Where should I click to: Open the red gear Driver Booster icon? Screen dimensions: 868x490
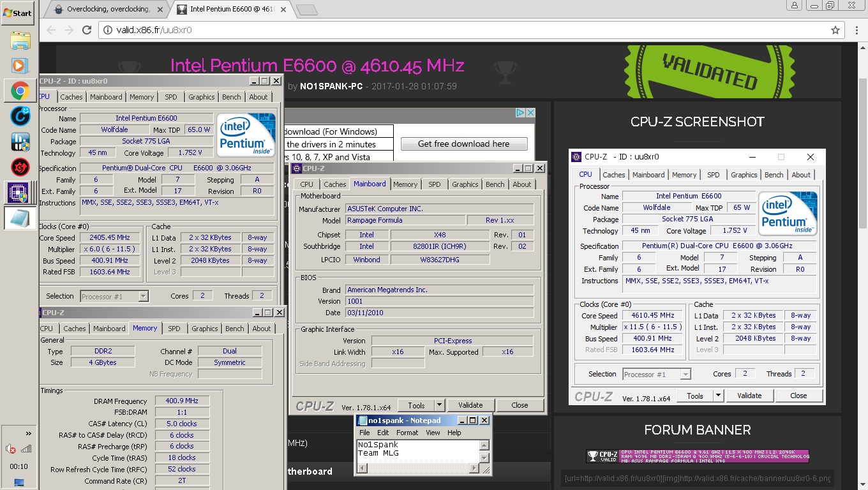coord(20,167)
